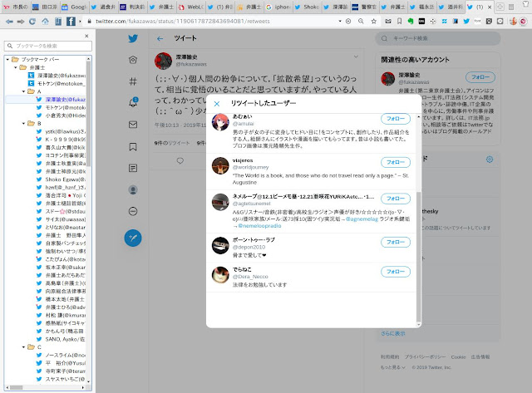
Task: Collapse folder B in bookmarks tree
Action: coord(23,124)
